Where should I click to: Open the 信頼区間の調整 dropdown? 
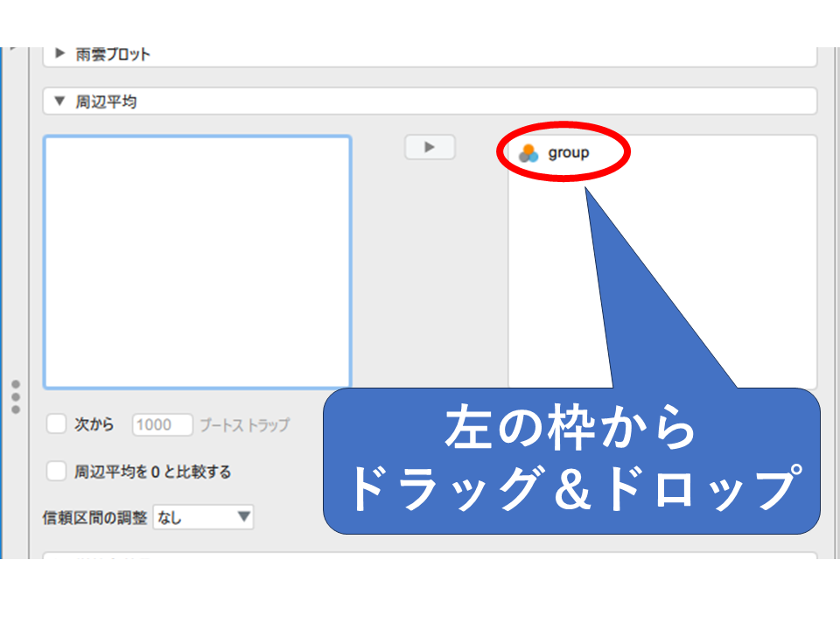tap(203, 517)
